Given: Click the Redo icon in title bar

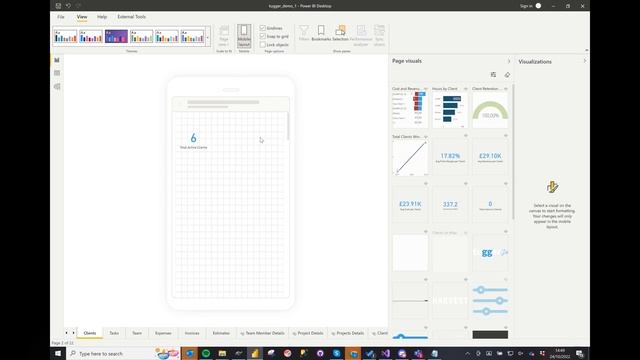Looking at the screenshot, I should (x=78, y=6).
